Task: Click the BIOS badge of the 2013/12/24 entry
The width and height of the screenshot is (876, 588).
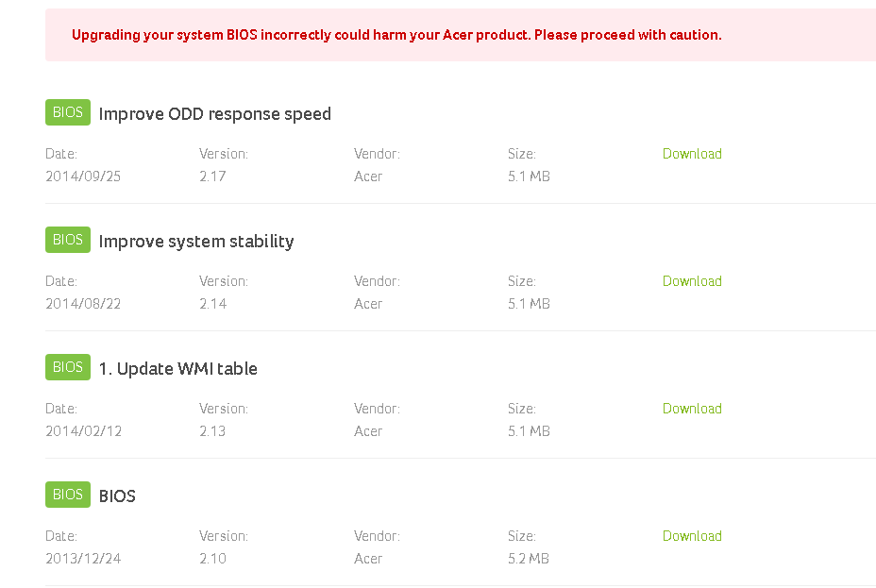Action: point(67,495)
